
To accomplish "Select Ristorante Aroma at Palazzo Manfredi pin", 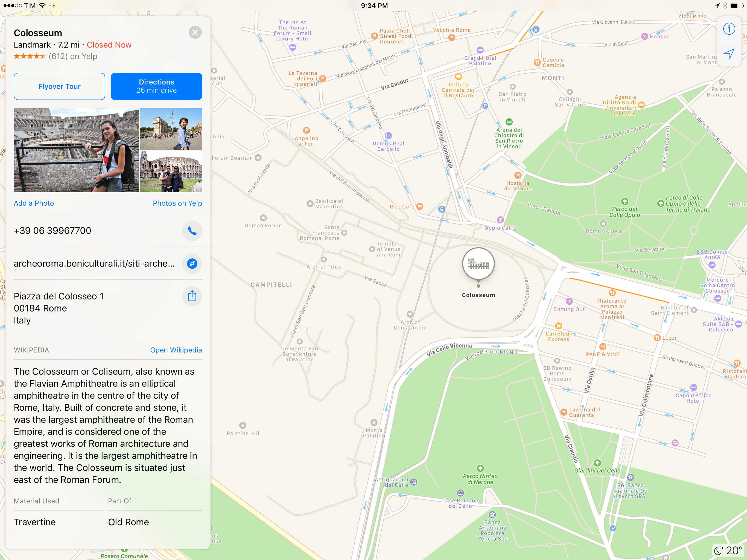I will [612, 293].
